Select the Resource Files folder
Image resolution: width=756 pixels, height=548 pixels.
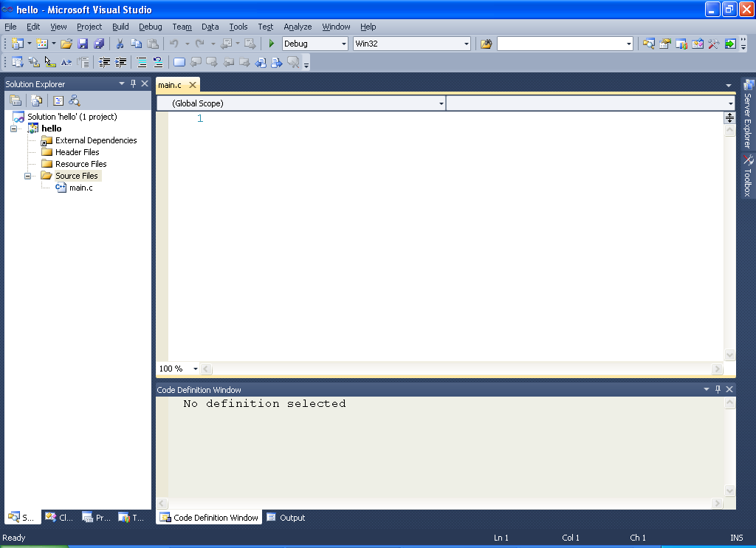[81, 165]
